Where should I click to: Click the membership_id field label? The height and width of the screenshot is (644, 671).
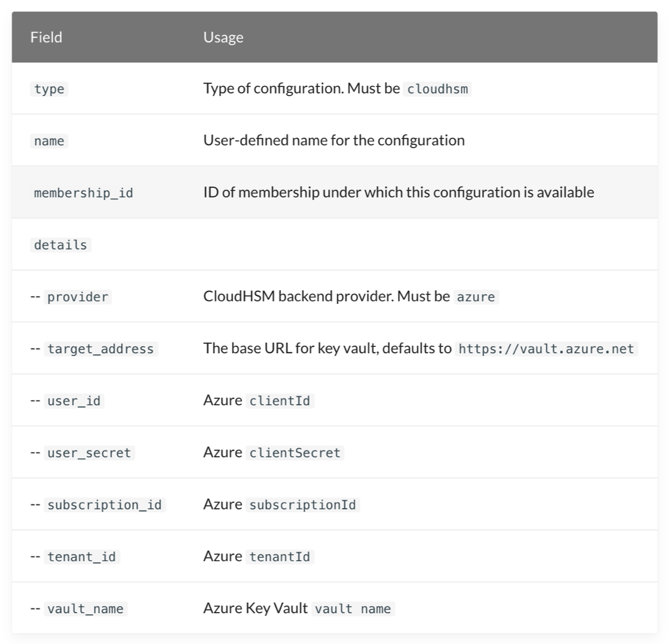click(x=84, y=193)
